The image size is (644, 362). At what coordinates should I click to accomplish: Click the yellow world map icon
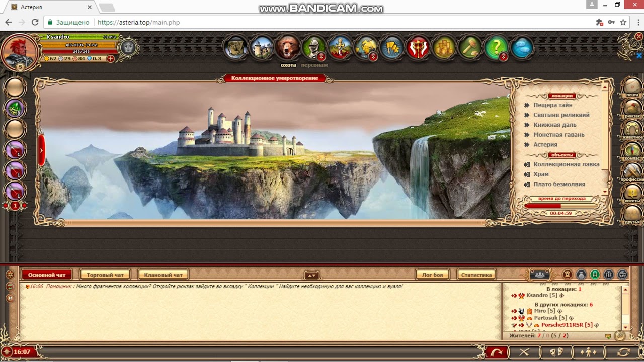[x=366, y=48]
